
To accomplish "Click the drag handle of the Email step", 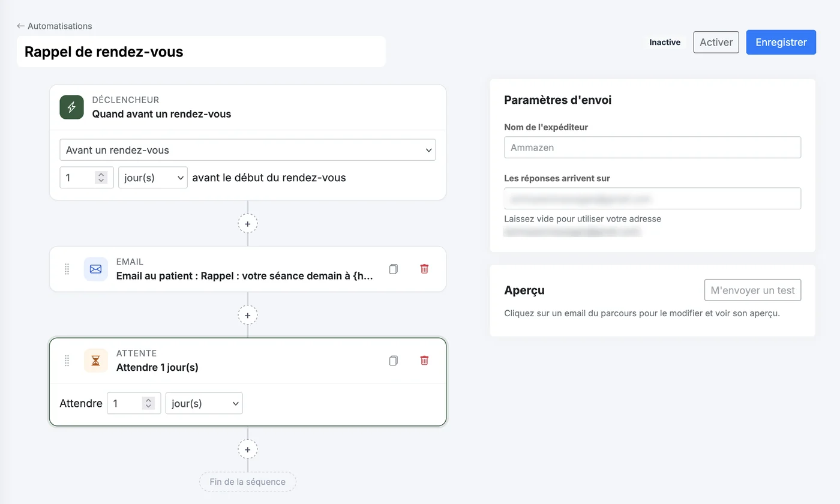I will point(67,269).
